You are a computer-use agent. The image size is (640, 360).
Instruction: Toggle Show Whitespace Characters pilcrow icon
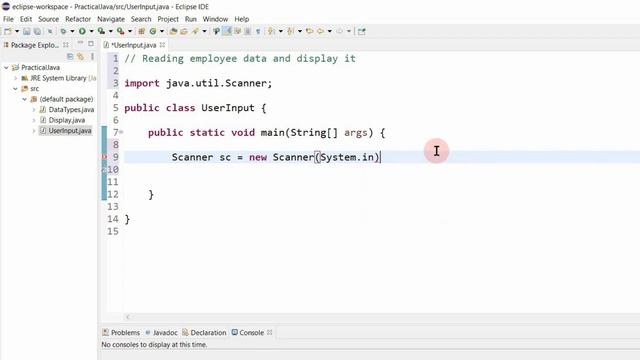pyautogui.click(x=258, y=31)
